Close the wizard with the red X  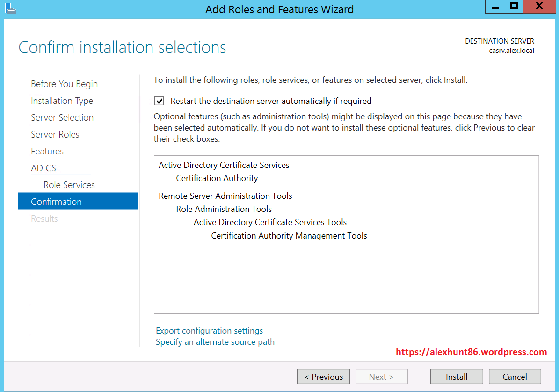(539, 7)
